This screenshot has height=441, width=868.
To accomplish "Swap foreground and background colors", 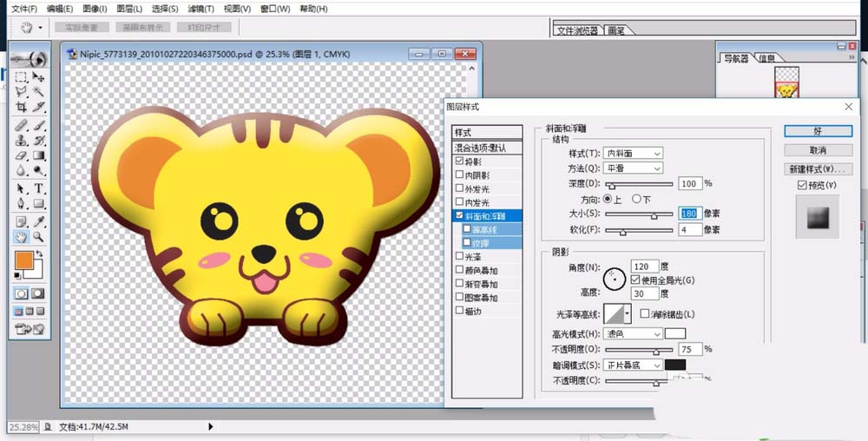I will 39,254.
